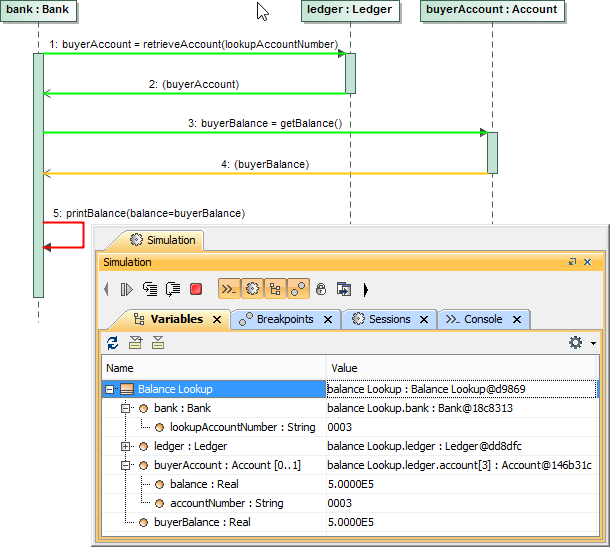Close the Sessions tab
Image resolution: width=610 pixels, height=547 pixels.
tap(423, 320)
